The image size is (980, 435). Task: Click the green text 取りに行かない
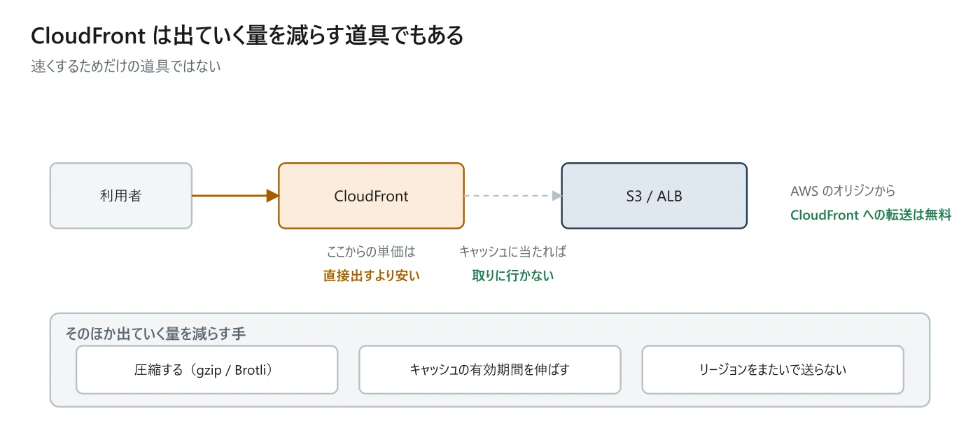click(x=512, y=276)
